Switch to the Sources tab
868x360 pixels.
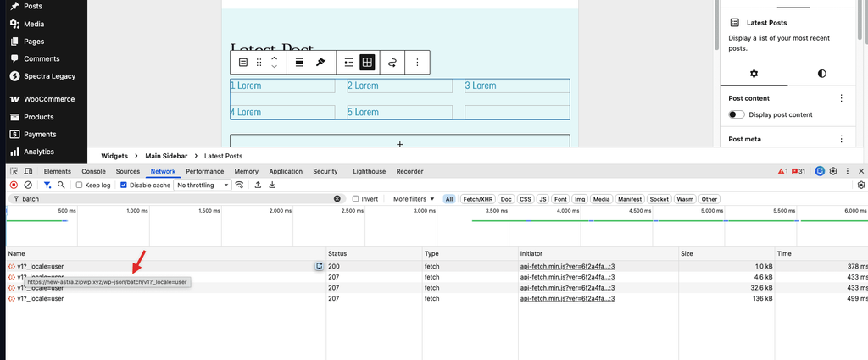pos(128,171)
